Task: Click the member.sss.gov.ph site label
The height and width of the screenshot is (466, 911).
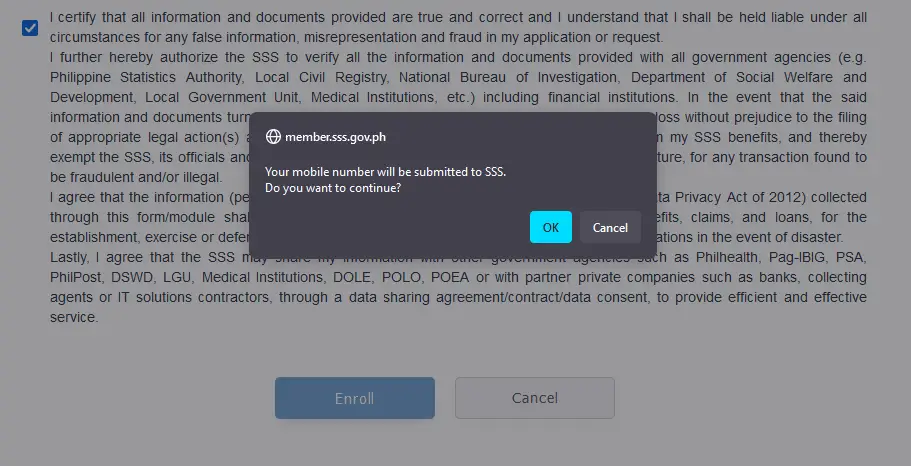Action: [x=335, y=137]
